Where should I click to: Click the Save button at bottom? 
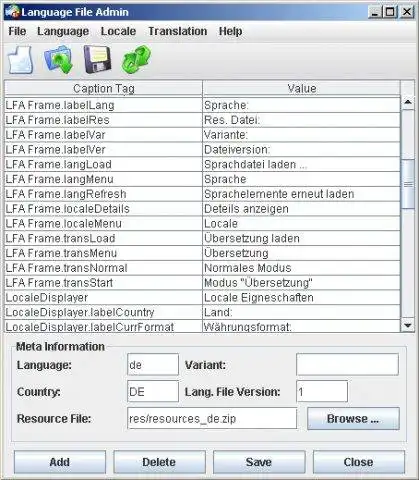[x=259, y=462]
